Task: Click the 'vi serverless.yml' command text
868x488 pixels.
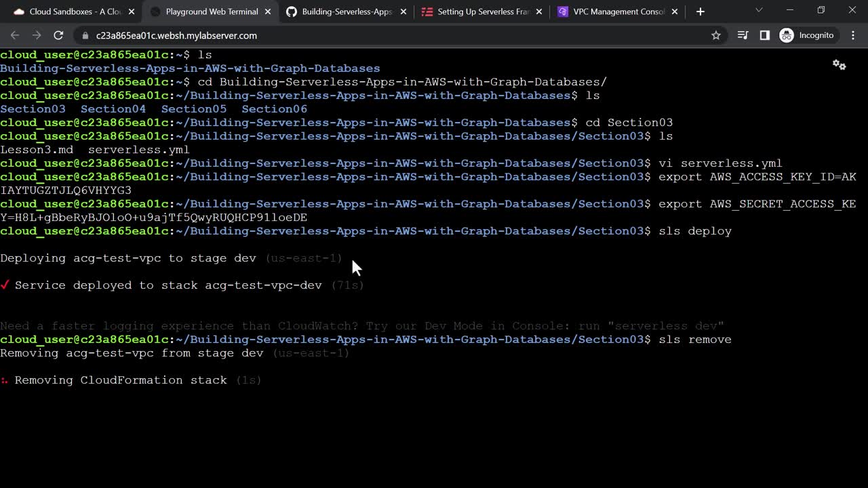Action: (721, 163)
